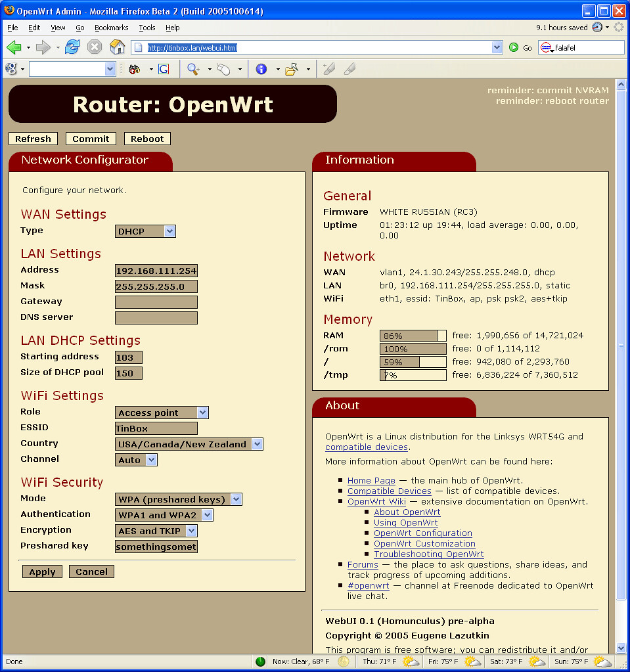Click the moon icon beside the Now: Clear forecast
The image size is (630, 672).
coord(343,661)
